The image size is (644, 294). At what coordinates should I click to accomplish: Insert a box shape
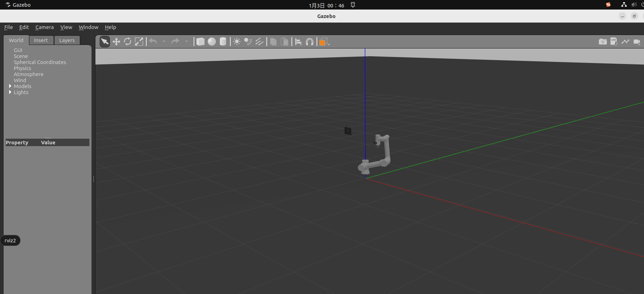point(200,42)
